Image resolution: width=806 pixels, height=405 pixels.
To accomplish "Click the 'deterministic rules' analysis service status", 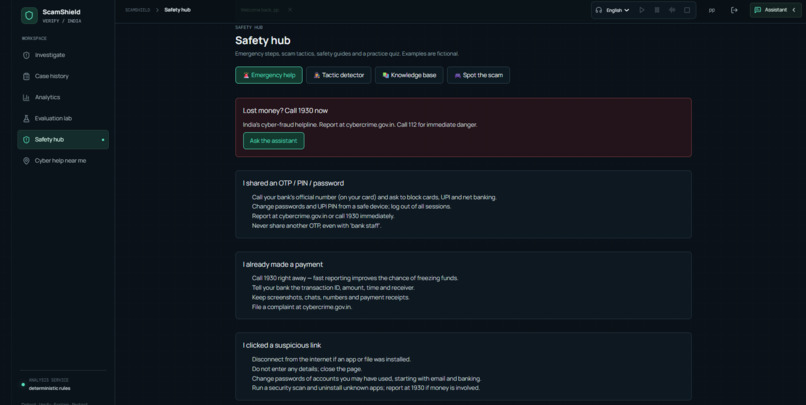I will (49, 389).
